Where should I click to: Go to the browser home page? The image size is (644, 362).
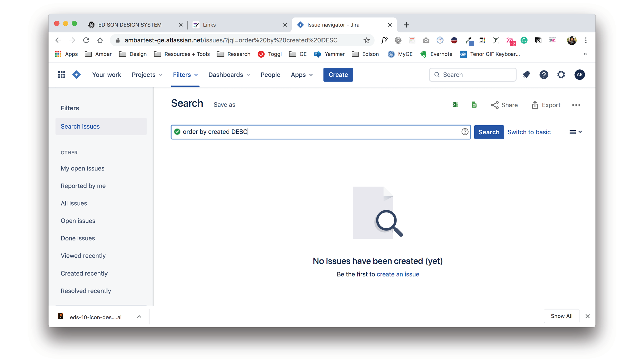click(x=100, y=40)
